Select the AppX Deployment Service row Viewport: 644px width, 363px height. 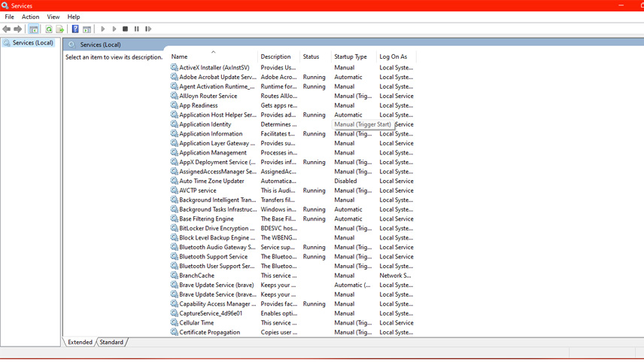(x=292, y=162)
